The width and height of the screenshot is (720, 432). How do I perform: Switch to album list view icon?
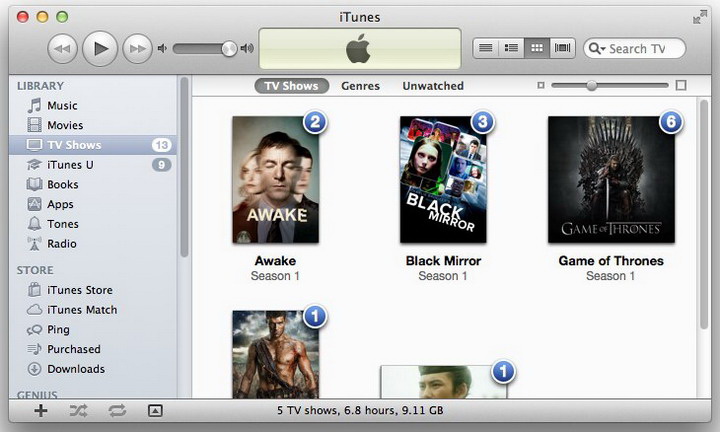(511, 48)
